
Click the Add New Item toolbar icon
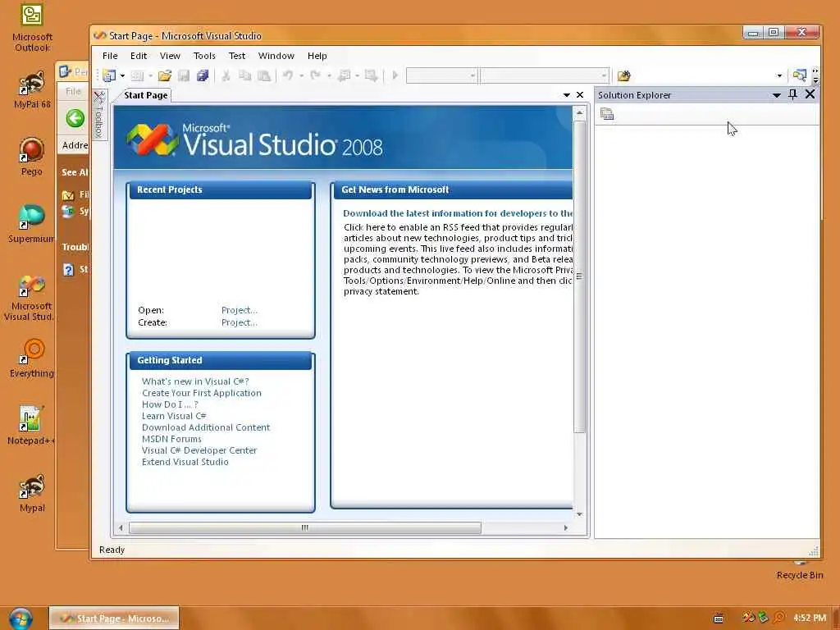[x=138, y=75]
